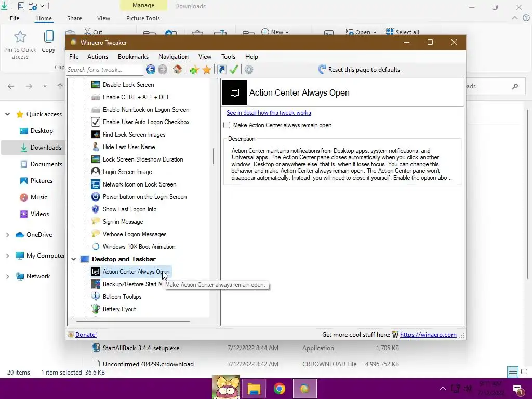Open Documents folder in Explorer sidebar
This screenshot has width=532, height=399.
coord(42,164)
